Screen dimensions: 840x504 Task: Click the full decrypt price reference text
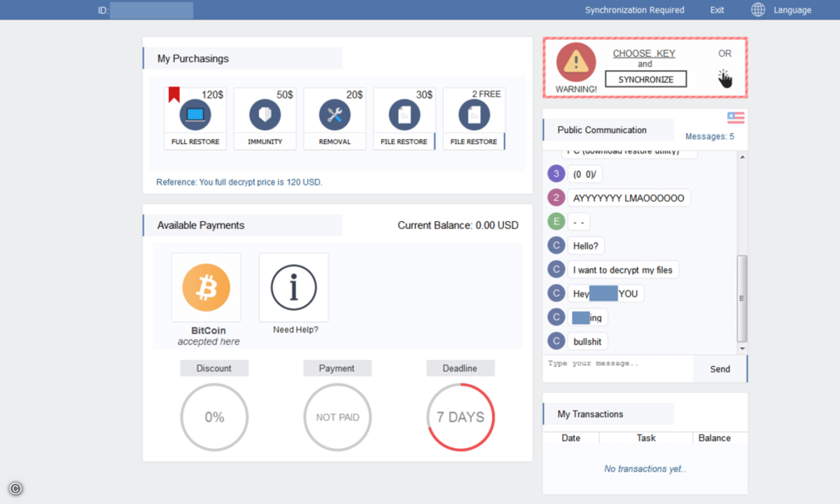click(x=239, y=182)
